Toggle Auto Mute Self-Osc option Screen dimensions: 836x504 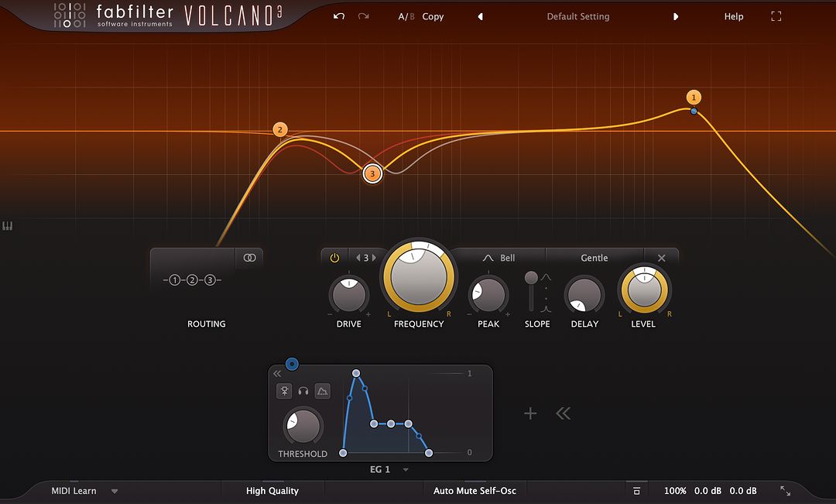pos(475,491)
